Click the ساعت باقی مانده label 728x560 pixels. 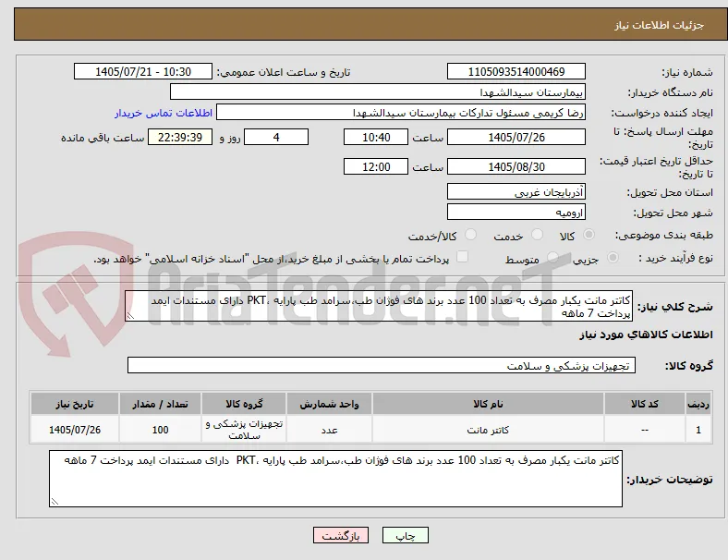[x=103, y=138]
